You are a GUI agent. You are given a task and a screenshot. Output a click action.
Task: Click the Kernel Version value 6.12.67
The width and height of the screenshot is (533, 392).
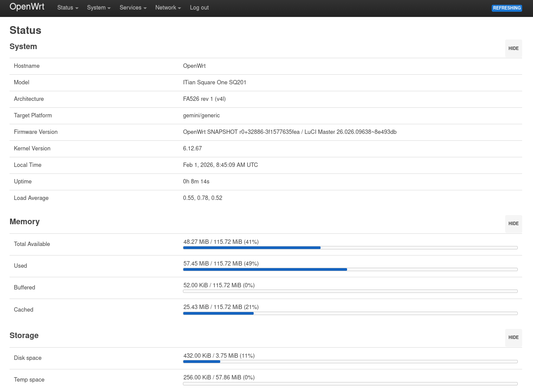192,149
